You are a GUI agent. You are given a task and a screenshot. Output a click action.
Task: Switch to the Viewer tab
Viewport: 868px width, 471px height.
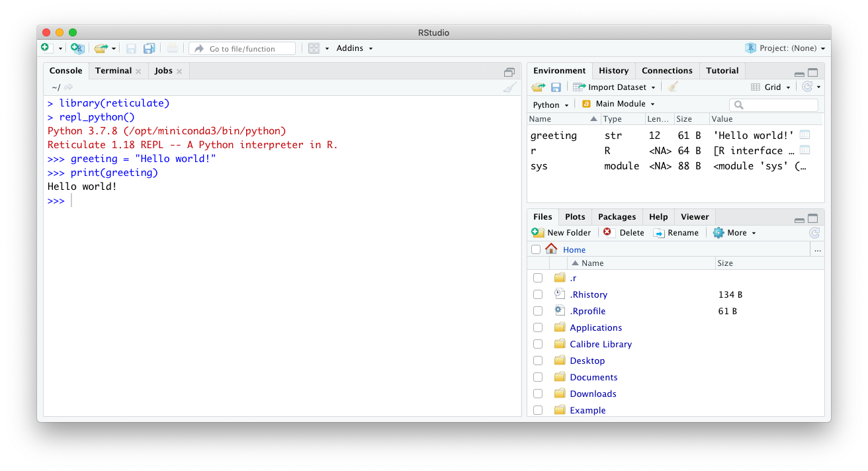click(x=695, y=217)
